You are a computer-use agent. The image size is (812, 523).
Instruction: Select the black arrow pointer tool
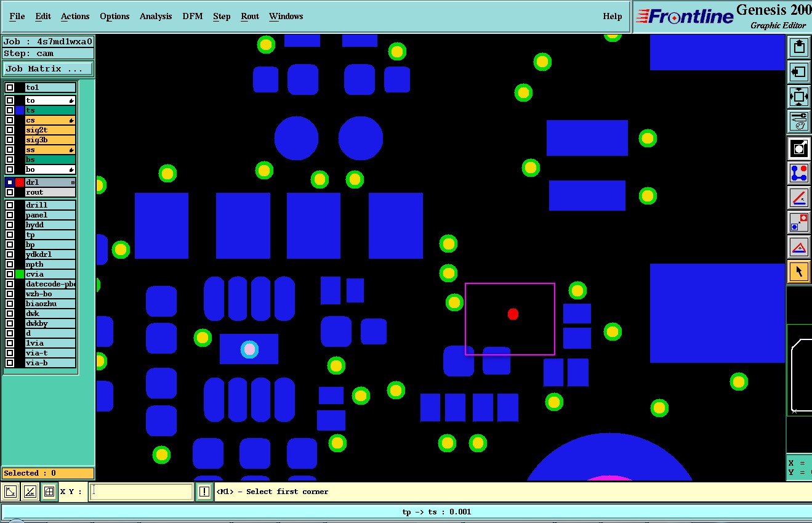coord(799,272)
